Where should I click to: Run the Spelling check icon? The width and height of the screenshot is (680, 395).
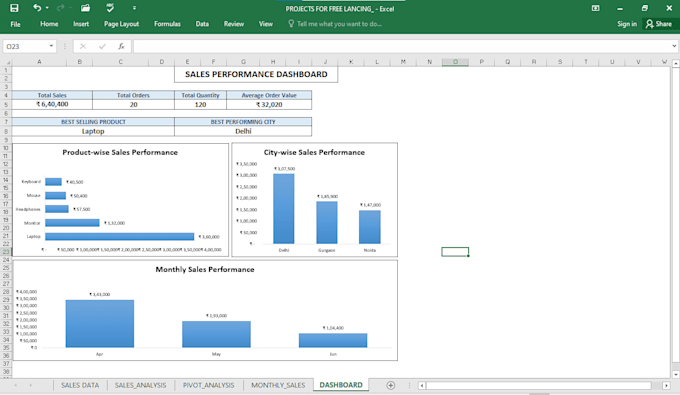[x=110, y=8]
